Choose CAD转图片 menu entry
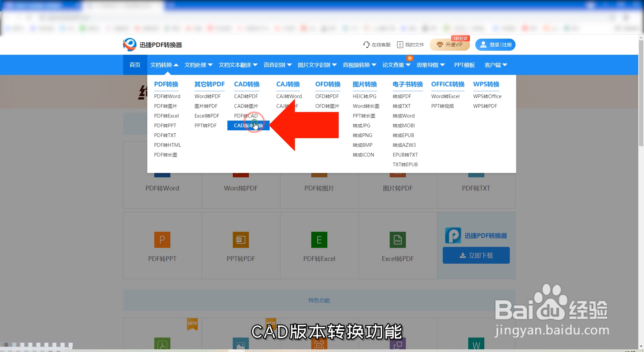The height and width of the screenshot is (352, 644). point(246,106)
